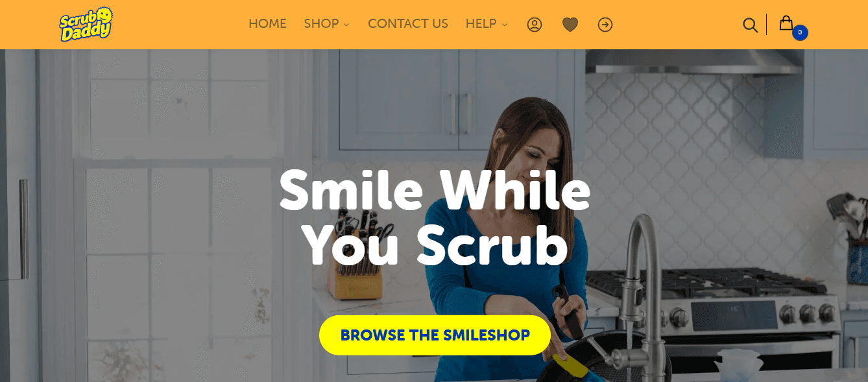This screenshot has height=382, width=868.
Task: Open the shopping bag cart icon
Action: tap(786, 23)
